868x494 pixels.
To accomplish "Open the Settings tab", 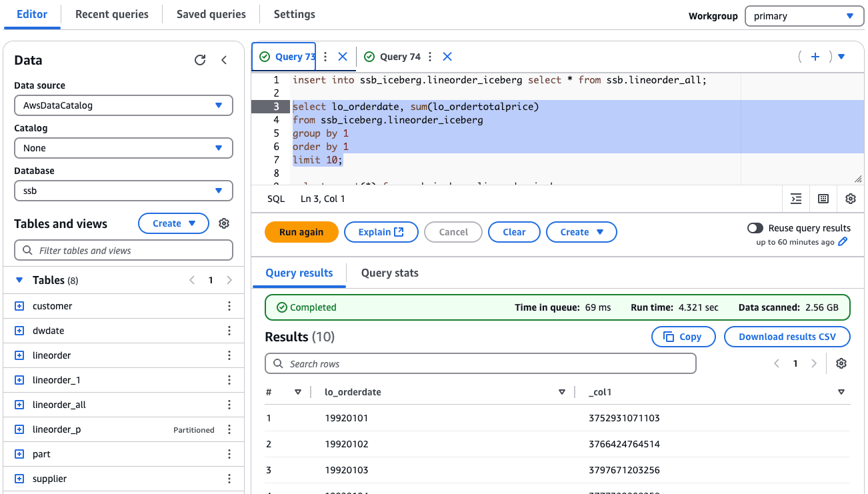I will [294, 14].
